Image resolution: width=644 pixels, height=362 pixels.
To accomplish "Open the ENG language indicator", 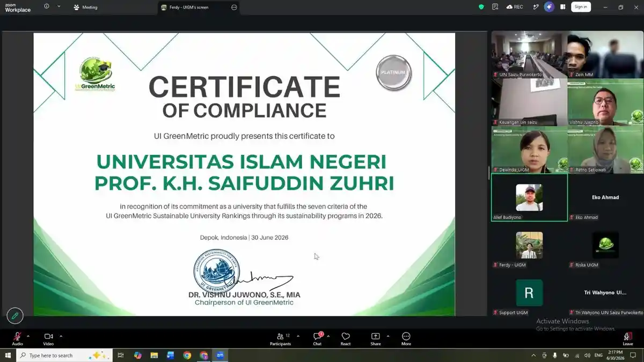I will click(598, 355).
